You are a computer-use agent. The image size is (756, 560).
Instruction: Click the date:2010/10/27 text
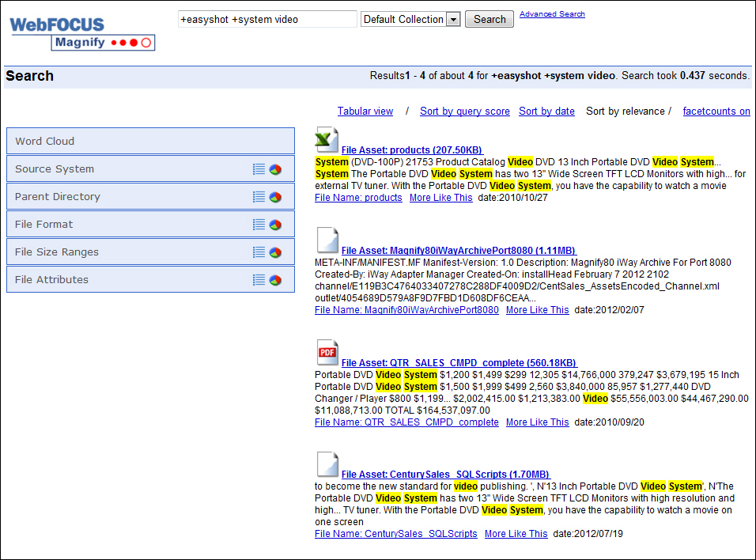click(x=513, y=198)
